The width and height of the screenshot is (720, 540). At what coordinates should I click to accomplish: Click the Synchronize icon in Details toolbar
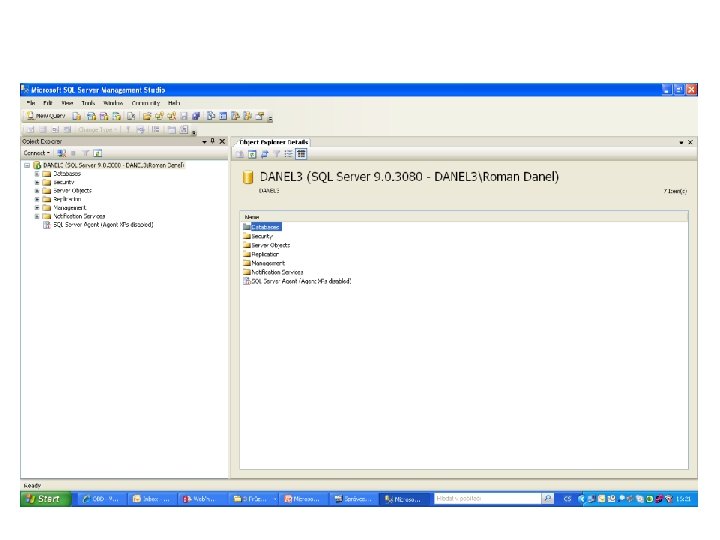[x=264, y=154]
